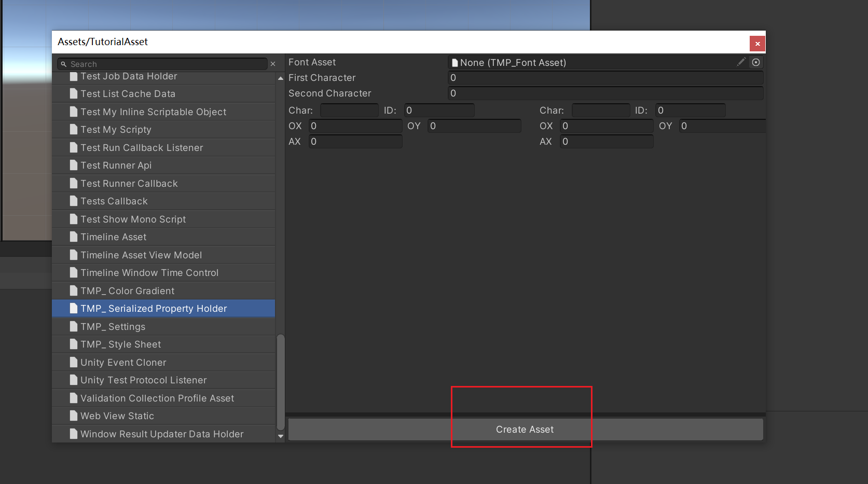Click the Second Character label

click(x=329, y=93)
